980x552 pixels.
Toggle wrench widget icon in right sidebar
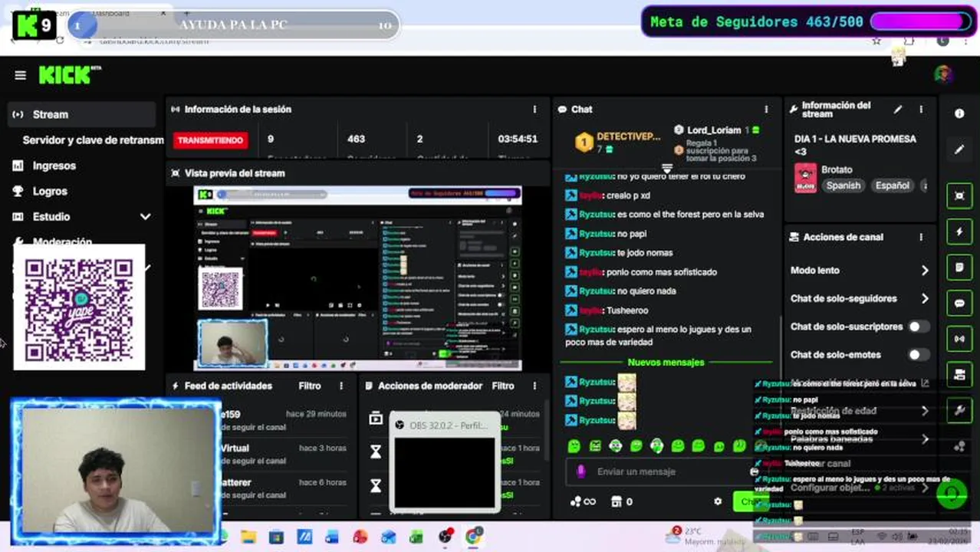point(959,410)
